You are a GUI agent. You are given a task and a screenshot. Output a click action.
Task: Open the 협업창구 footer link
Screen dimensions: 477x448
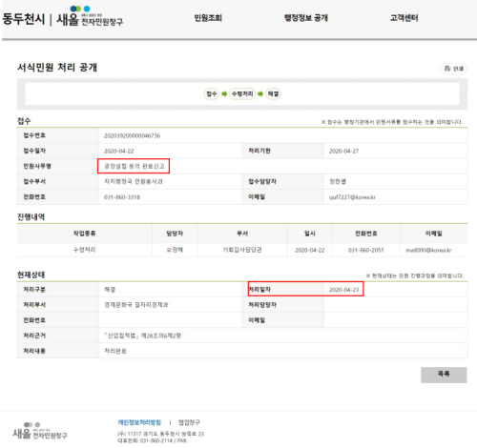click(189, 422)
